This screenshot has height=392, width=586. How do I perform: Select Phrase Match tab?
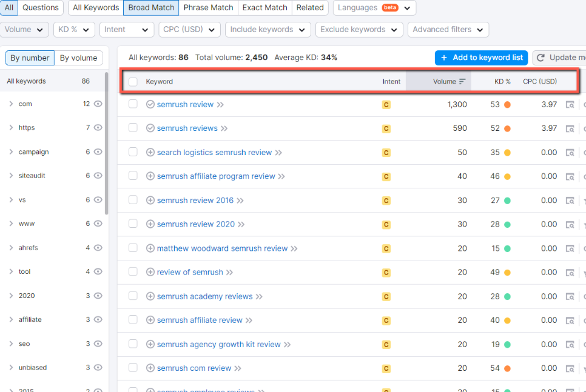pyautogui.click(x=209, y=7)
